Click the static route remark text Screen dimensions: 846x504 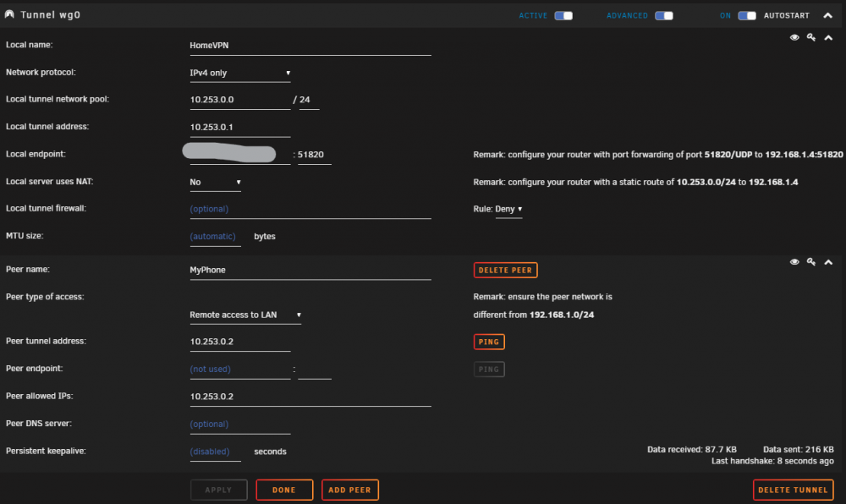click(x=635, y=182)
